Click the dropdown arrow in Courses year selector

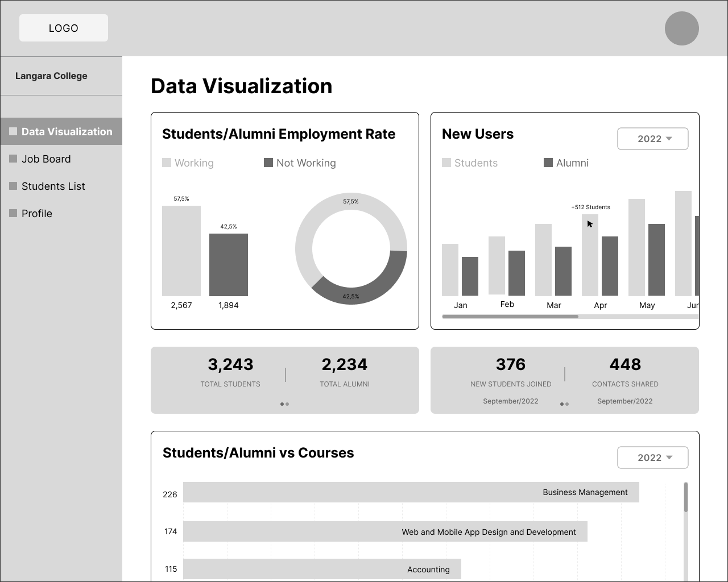click(x=669, y=458)
